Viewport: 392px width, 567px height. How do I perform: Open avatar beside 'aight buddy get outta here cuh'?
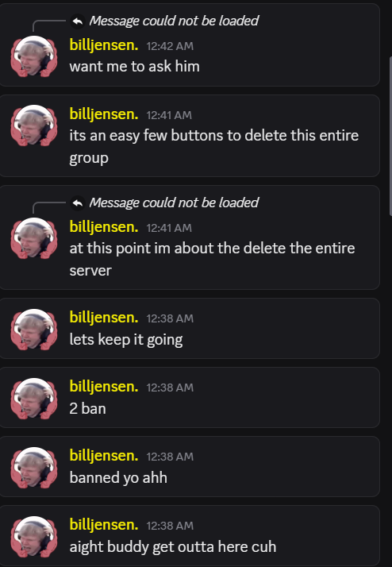tap(34, 536)
